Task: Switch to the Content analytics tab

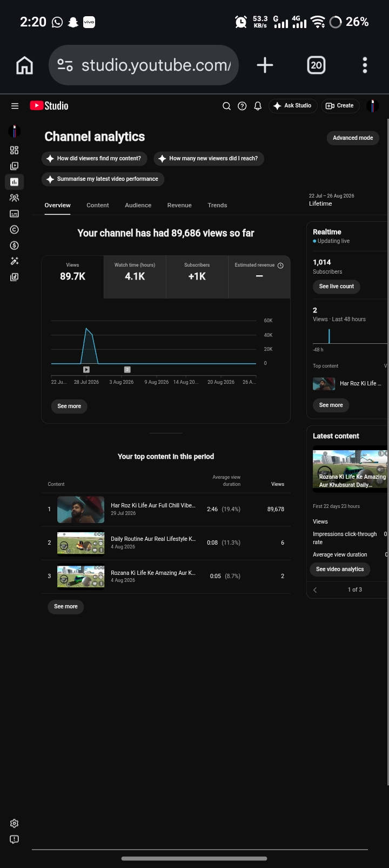Action: [x=98, y=206]
